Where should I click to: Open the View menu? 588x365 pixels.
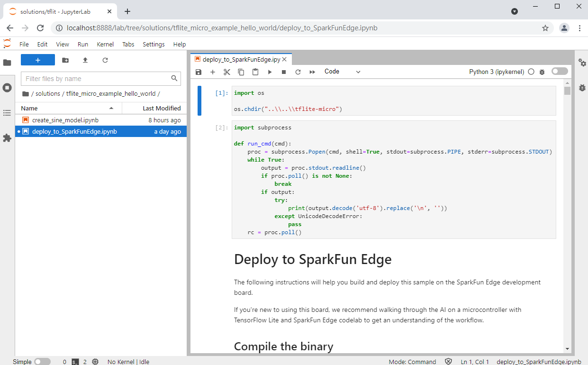[63, 44]
